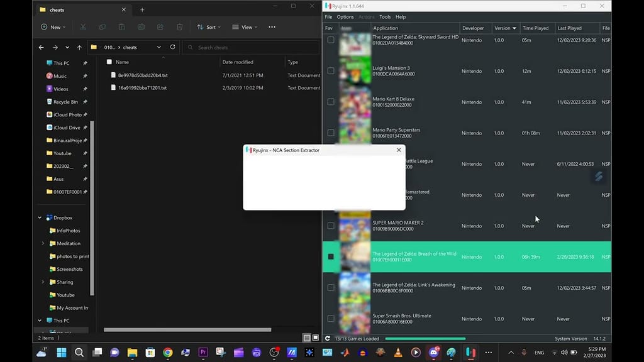Switch to large thumbnails view layout icon
Image resolution: width=644 pixels, height=362 pixels.
tap(316, 337)
